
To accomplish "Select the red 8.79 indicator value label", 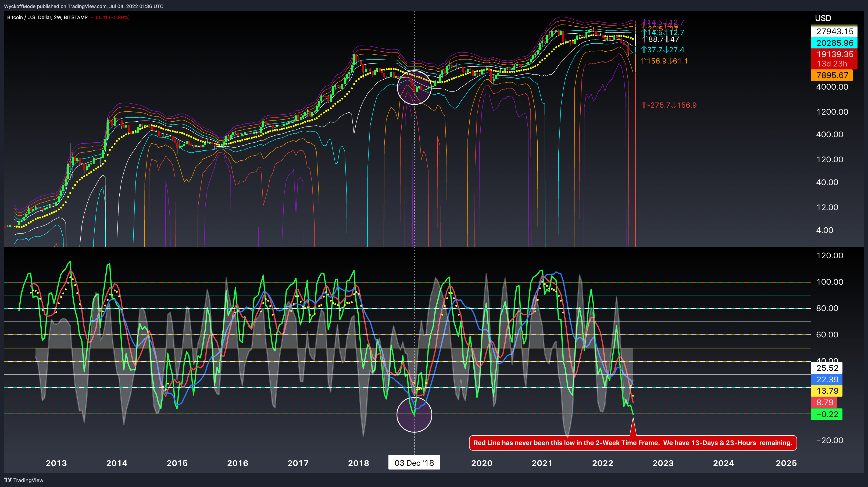I will [824, 402].
